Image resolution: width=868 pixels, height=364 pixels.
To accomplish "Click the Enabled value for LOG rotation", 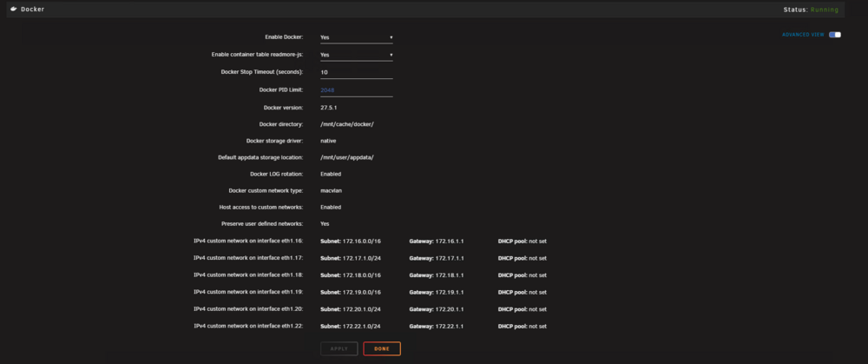I will tap(331, 174).
